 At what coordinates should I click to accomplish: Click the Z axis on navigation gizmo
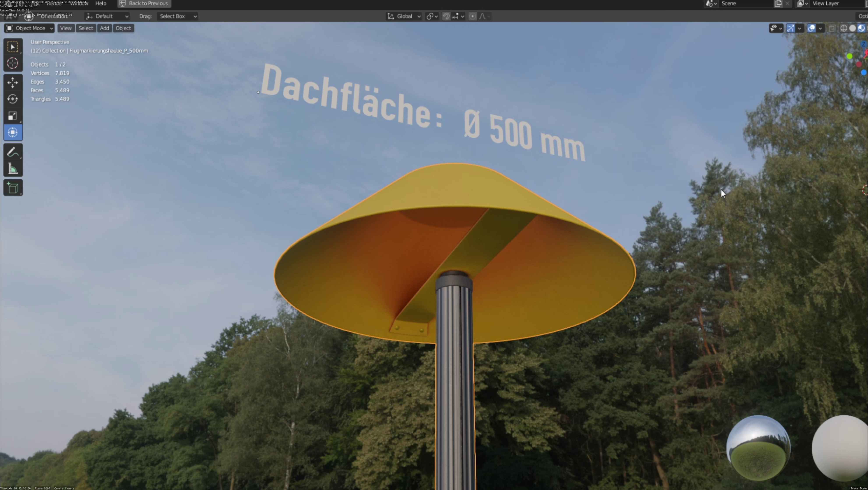[863, 44]
